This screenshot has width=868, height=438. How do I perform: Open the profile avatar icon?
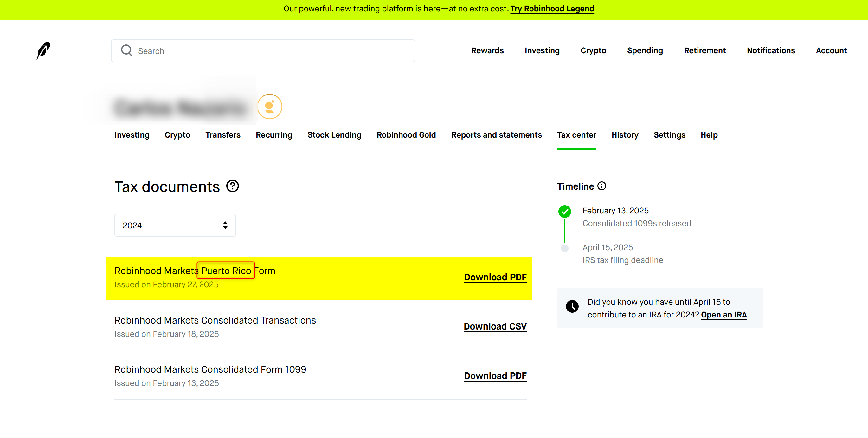point(270,107)
